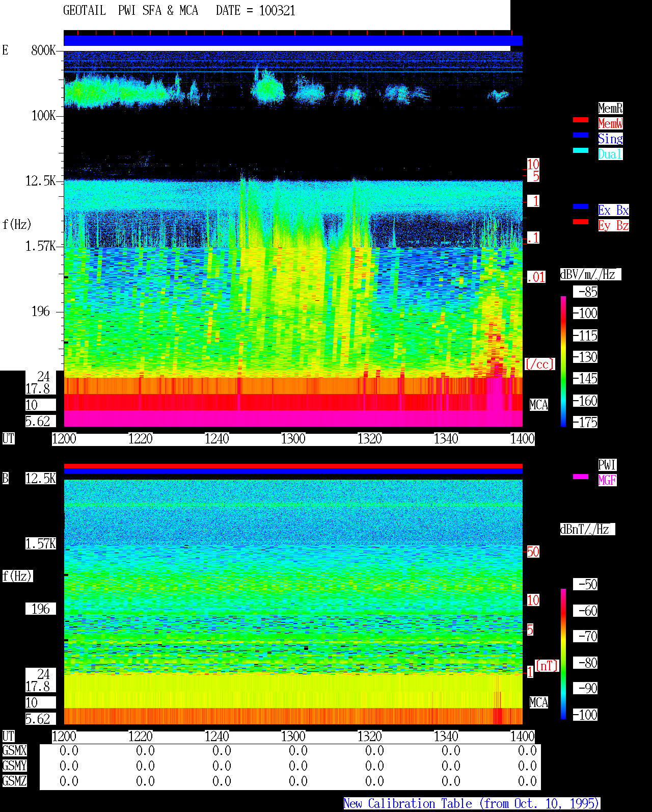This screenshot has width=652, height=812.
Task: Click the red [nT] field axis label
Action: point(547,666)
